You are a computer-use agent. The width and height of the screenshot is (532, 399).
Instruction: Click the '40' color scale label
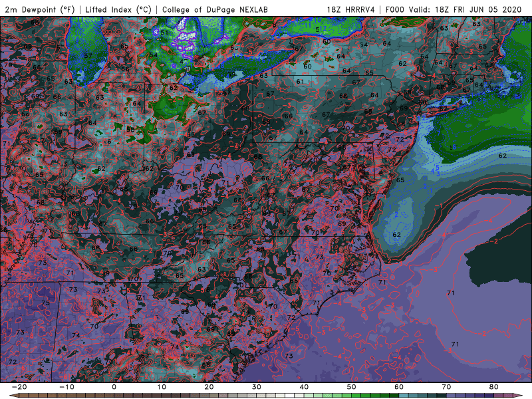pyautogui.click(x=304, y=387)
